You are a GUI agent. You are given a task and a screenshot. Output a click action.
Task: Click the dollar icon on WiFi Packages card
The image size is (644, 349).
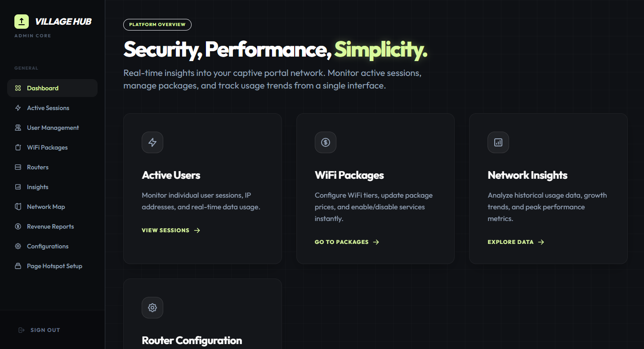coord(325,142)
